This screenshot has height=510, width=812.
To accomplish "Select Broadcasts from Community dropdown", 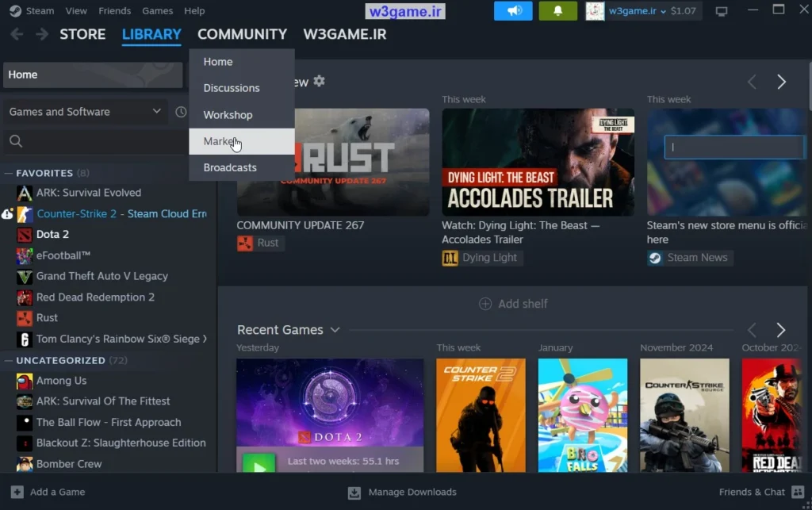I will click(x=242, y=168).
